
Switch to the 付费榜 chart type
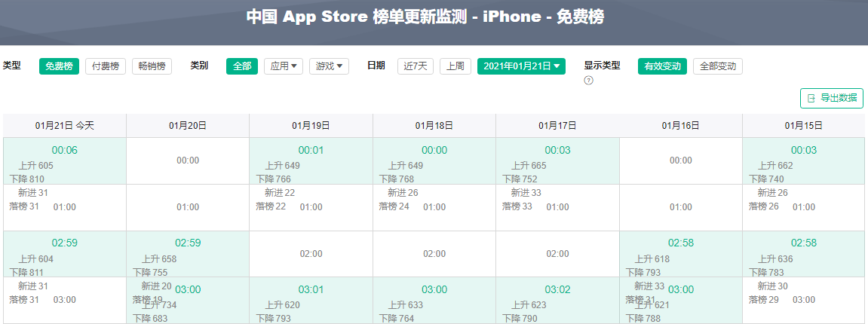coord(106,66)
